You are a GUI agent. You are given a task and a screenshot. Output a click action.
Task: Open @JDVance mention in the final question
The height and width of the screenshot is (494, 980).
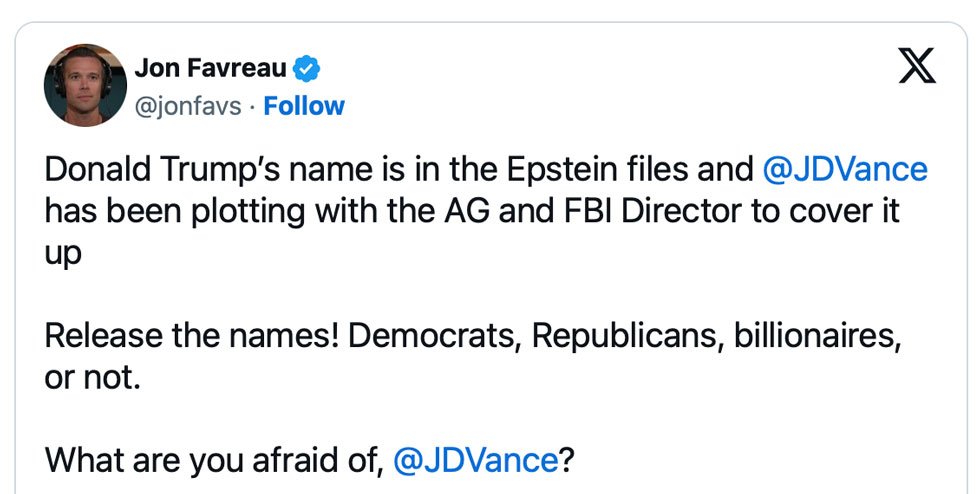coord(476,461)
